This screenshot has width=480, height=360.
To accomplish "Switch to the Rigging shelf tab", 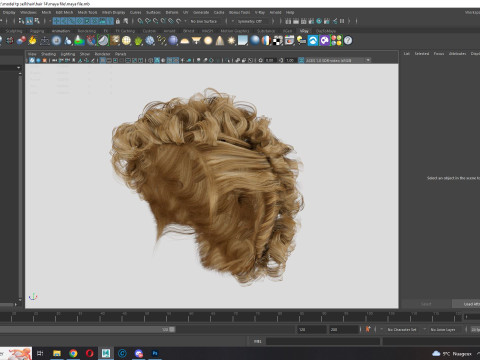I will pos(37,31).
